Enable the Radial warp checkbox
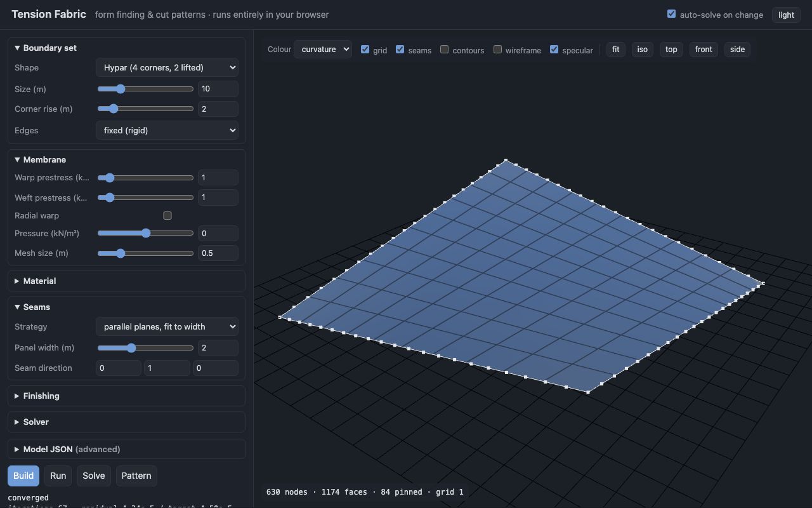Screen dimensions: 812x508 click(167, 216)
